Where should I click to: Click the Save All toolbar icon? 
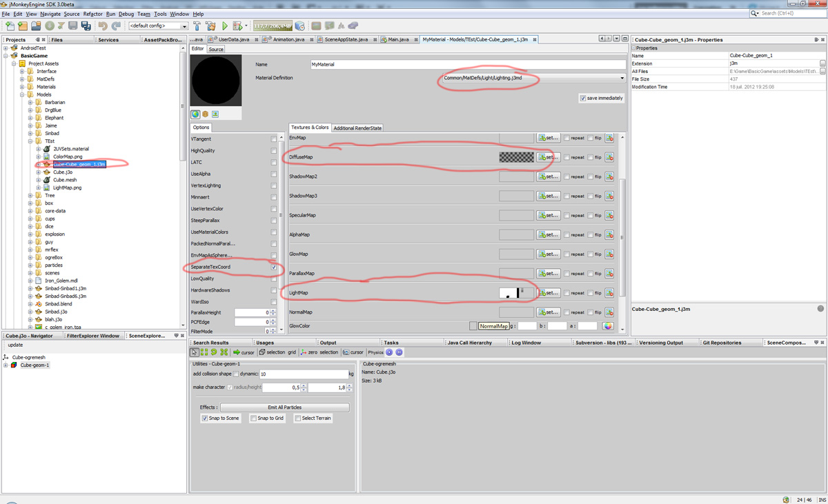[86, 26]
